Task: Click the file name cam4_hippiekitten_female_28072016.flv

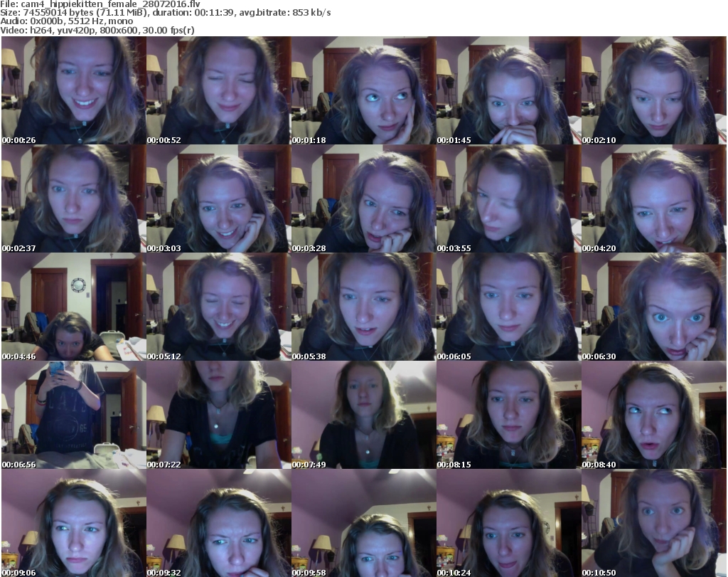Action: 110,4
